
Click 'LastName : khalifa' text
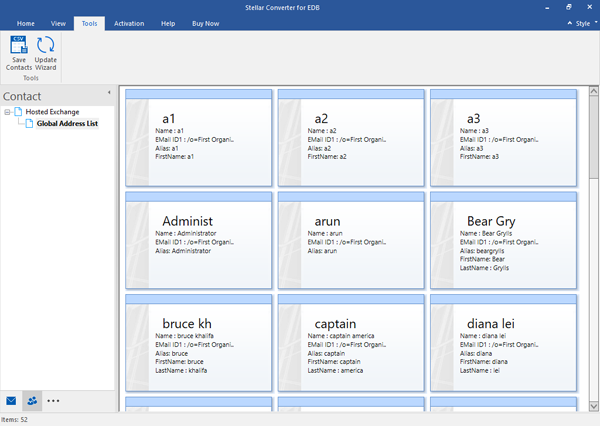(x=181, y=371)
